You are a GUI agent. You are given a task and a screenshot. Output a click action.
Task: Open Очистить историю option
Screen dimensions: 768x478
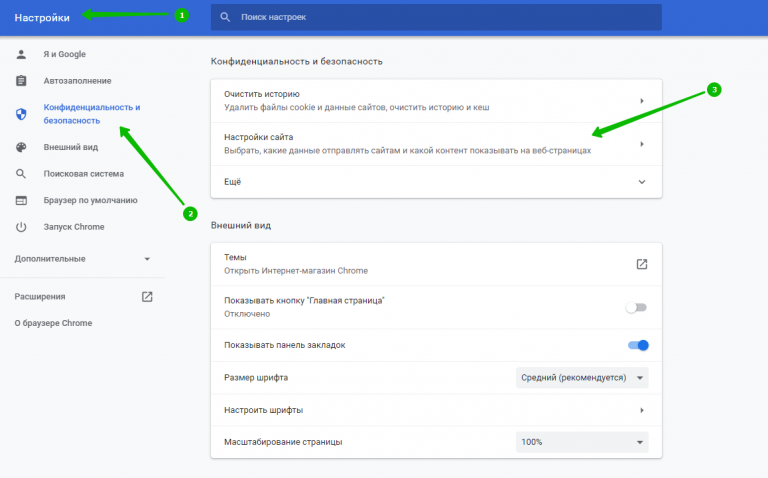436,101
